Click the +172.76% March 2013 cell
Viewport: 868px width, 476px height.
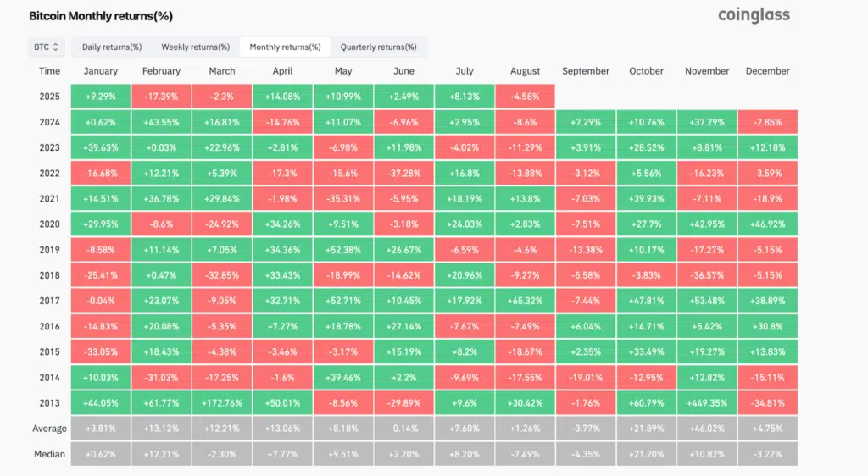coord(223,405)
